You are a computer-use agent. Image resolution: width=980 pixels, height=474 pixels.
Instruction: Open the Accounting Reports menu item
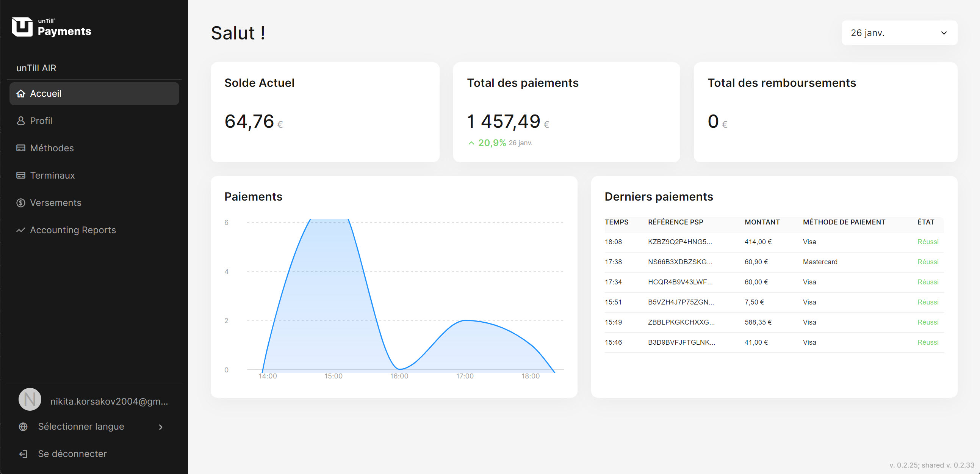(73, 230)
